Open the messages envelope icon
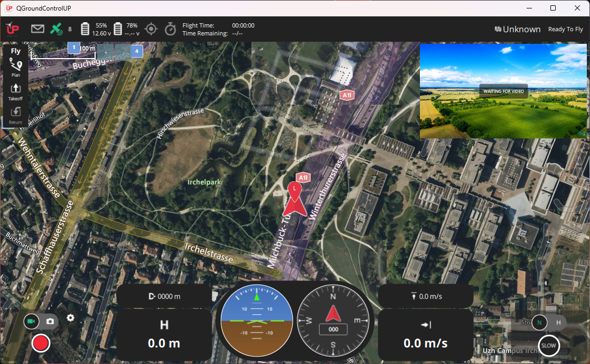The width and height of the screenshot is (590, 364). [38, 29]
